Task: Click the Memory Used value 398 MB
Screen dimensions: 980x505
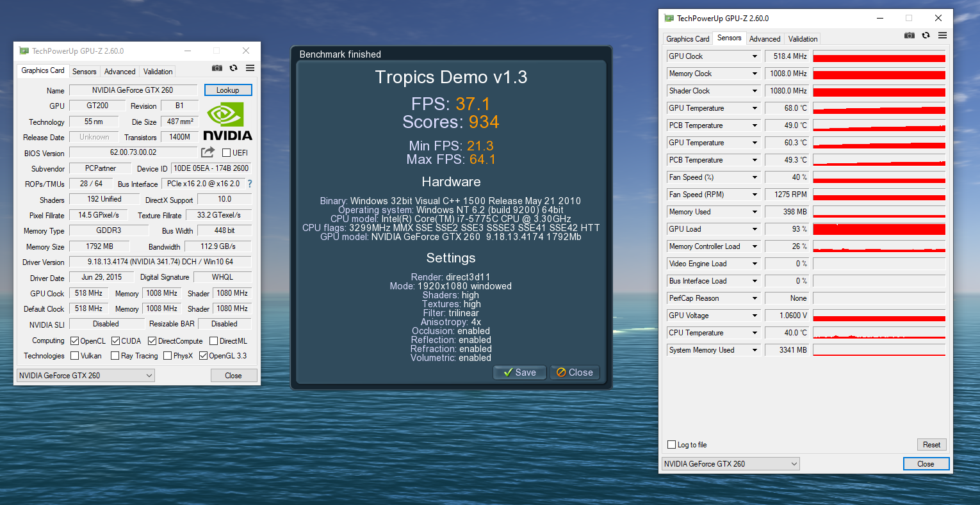Action: pyautogui.click(x=787, y=212)
